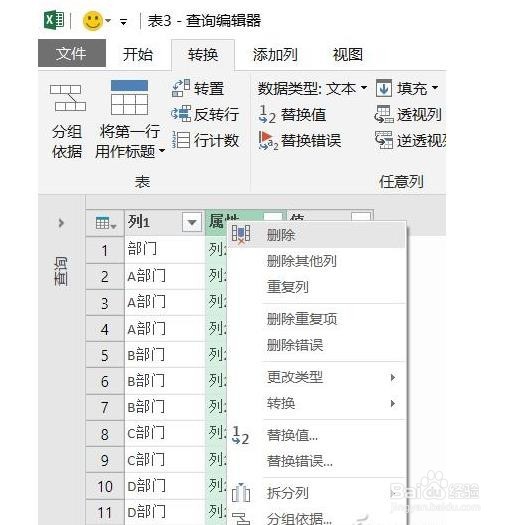This screenshot has height=525, width=509.
Task: Choose 重复列 from the context menu
Action: tap(316, 287)
